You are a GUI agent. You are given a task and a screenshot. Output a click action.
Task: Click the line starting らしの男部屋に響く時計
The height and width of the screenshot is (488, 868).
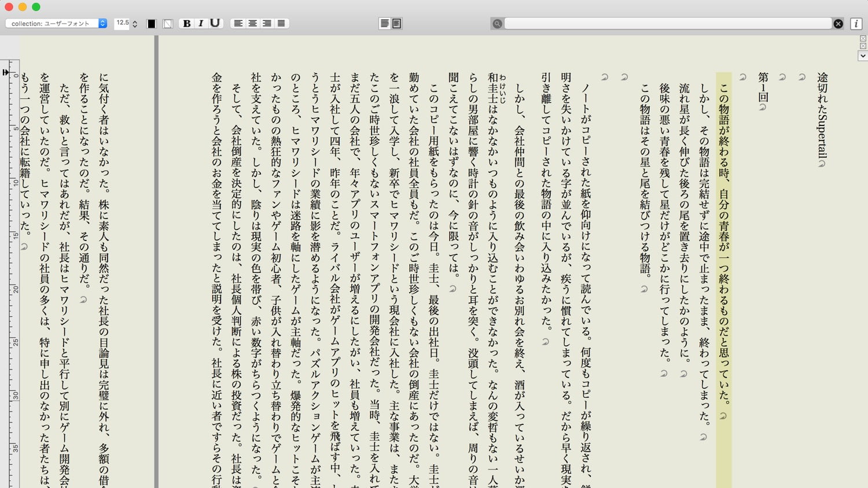[x=473, y=280]
